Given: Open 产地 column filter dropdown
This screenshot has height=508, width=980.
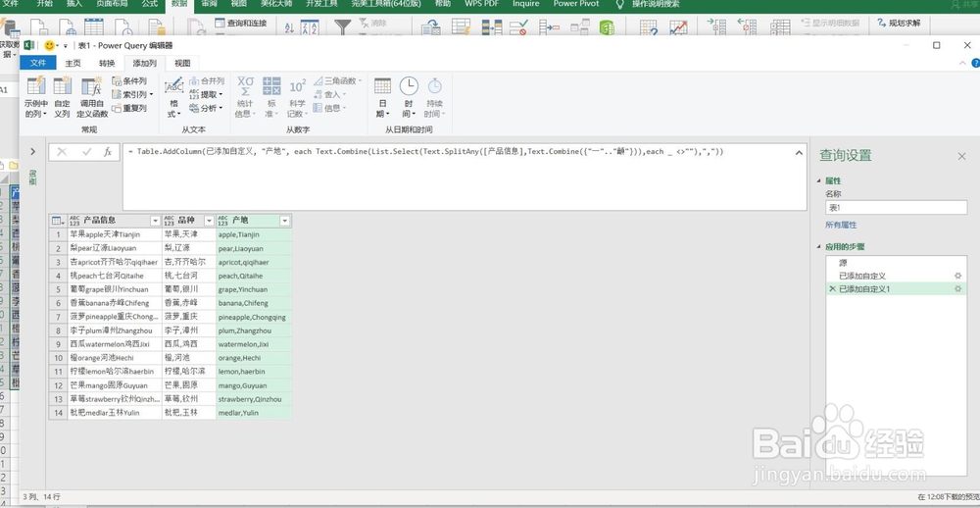Looking at the screenshot, I should 285,221.
